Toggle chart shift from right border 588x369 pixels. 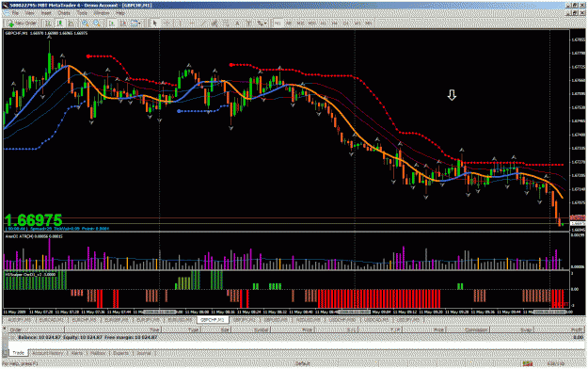(x=123, y=24)
